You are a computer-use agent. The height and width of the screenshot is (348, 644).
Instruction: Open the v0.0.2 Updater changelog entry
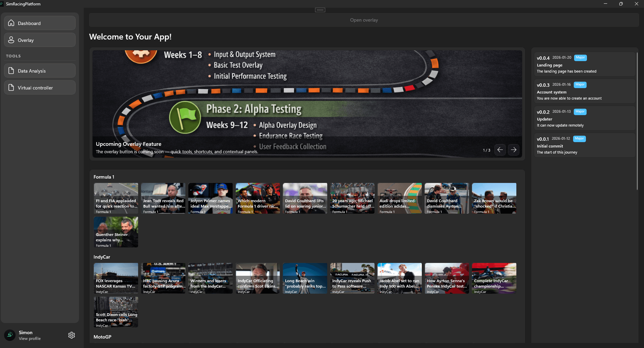(x=585, y=118)
